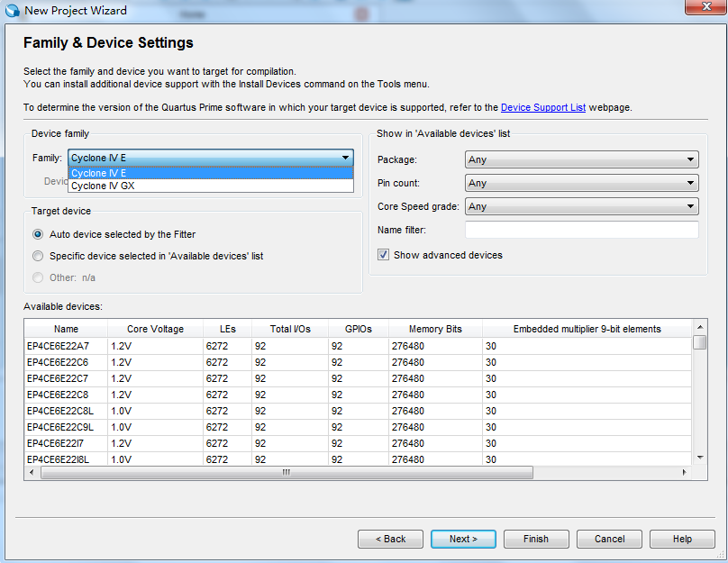
Task: Expand the Package dropdown
Action: click(581, 159)
